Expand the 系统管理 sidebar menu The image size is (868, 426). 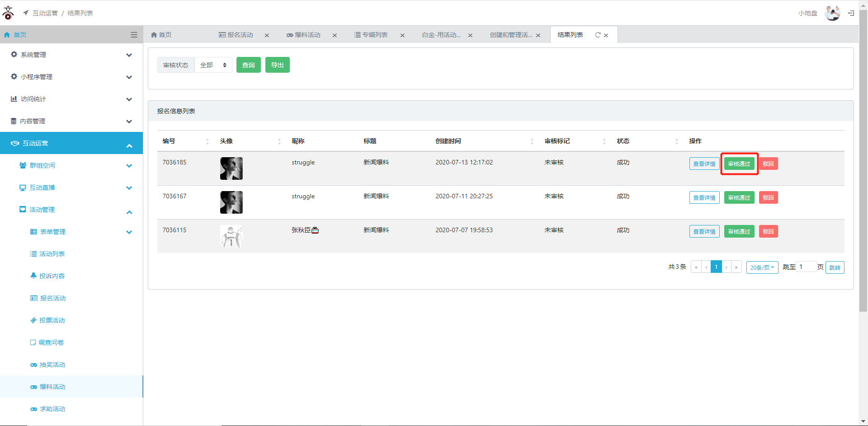71,55
